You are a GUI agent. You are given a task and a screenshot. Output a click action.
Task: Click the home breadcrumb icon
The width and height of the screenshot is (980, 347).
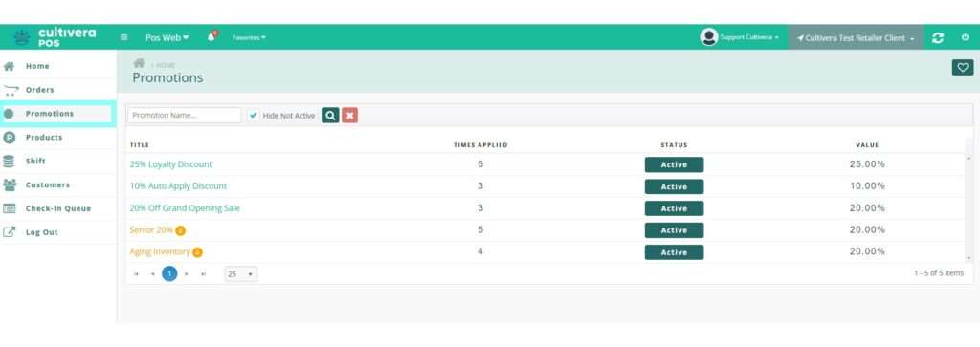[139, 64]
